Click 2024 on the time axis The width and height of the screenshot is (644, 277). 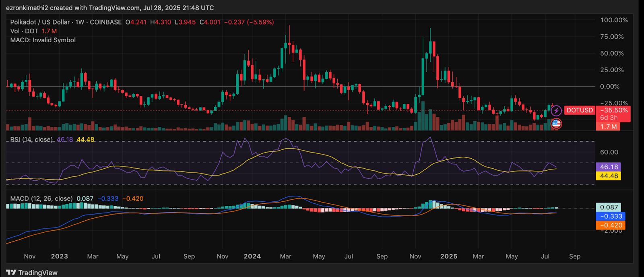(x=252, y=256)
